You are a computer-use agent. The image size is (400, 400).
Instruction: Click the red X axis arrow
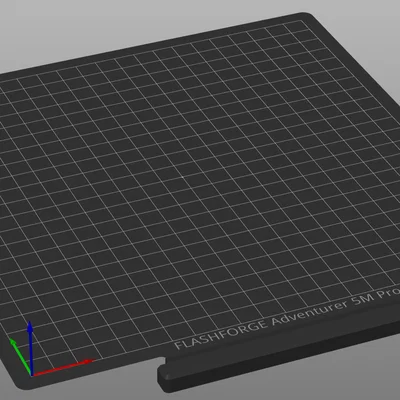pyautogui.click(x=63, y=367)
